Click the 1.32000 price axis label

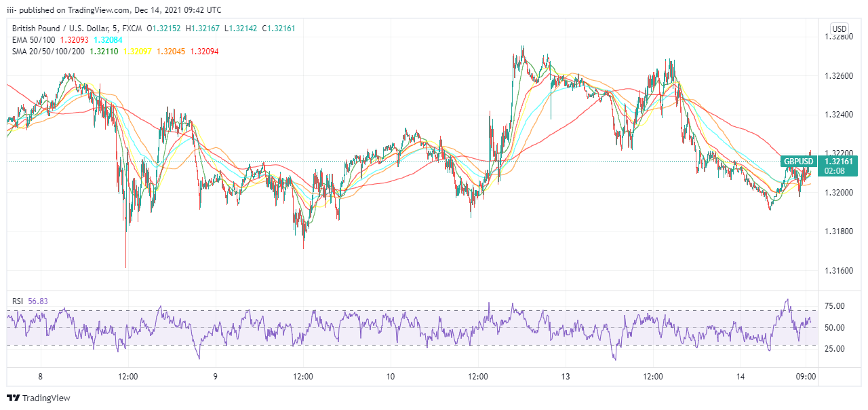(x=838, y=193)
